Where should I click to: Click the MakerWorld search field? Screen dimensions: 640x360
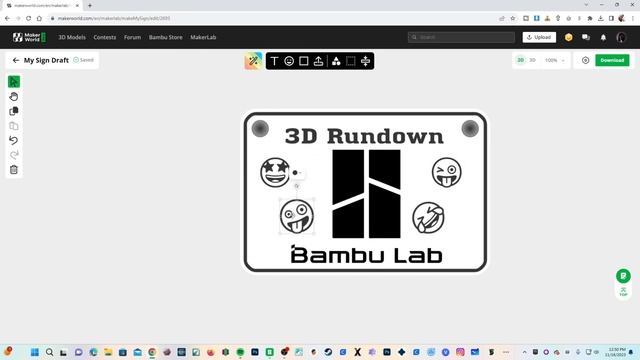coord(461,37)
